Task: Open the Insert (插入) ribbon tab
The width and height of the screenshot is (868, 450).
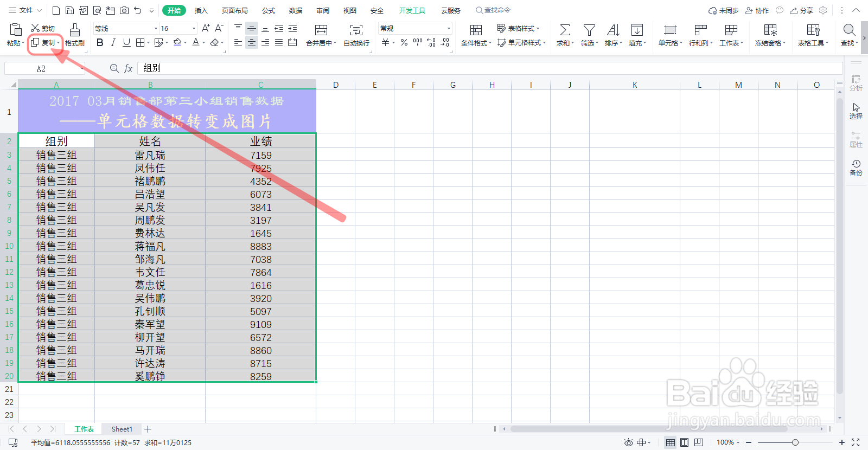Action: click(x=201, y=10)
